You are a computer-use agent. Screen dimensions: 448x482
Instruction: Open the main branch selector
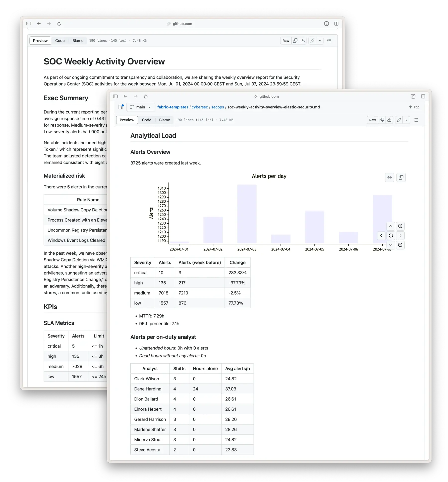tap(140, 107)
